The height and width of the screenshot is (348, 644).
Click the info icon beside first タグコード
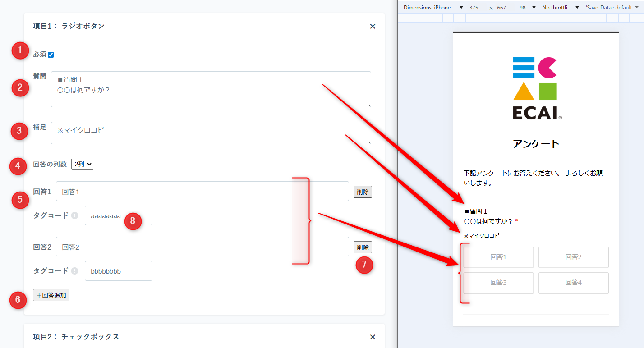75,215
